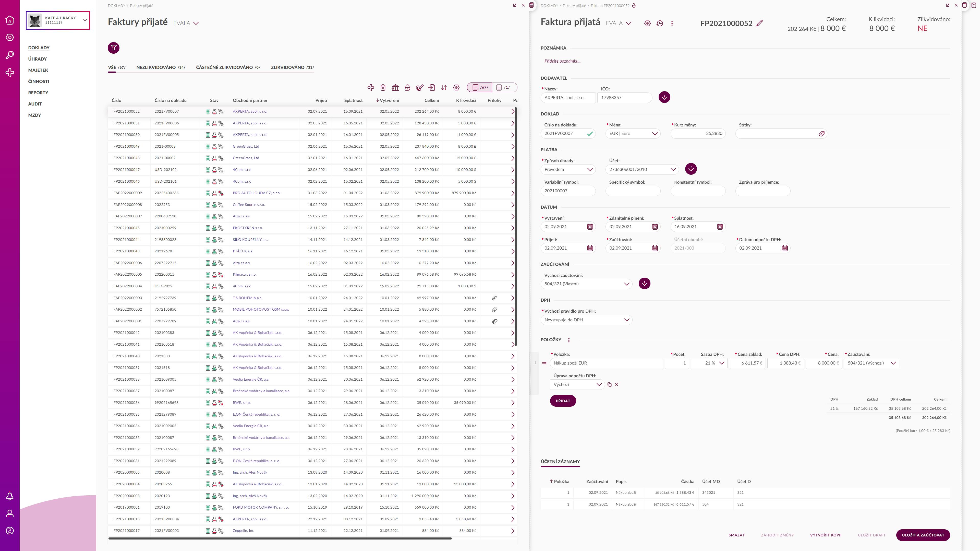
Task: Open the Účet 2736306001/2010 dropdown
Action: [642, 169]
